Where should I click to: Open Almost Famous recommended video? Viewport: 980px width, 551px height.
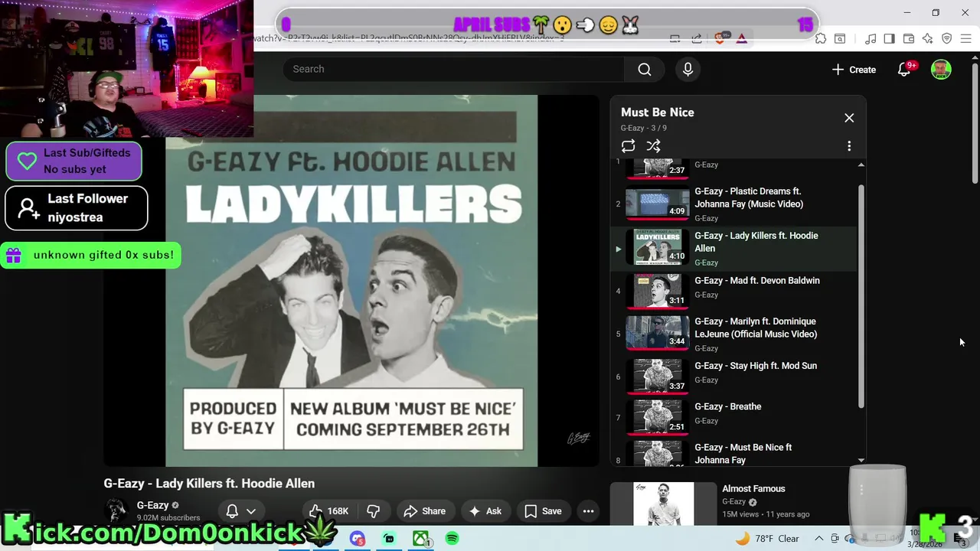point(753,489)
